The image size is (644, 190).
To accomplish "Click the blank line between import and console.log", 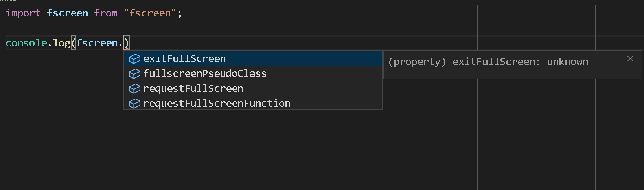I will (x=236, y=28).
